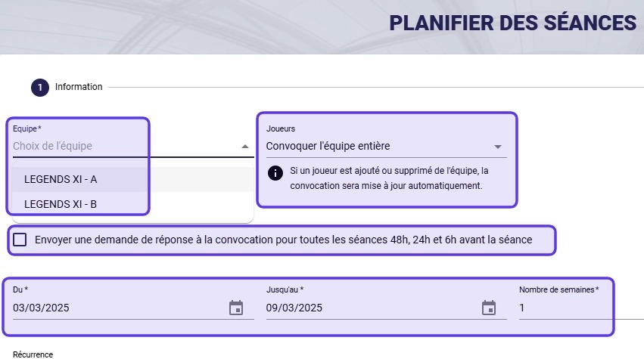
Task: Open Convoquer l'équipe entière selector
Action: (x=386, y=146)
